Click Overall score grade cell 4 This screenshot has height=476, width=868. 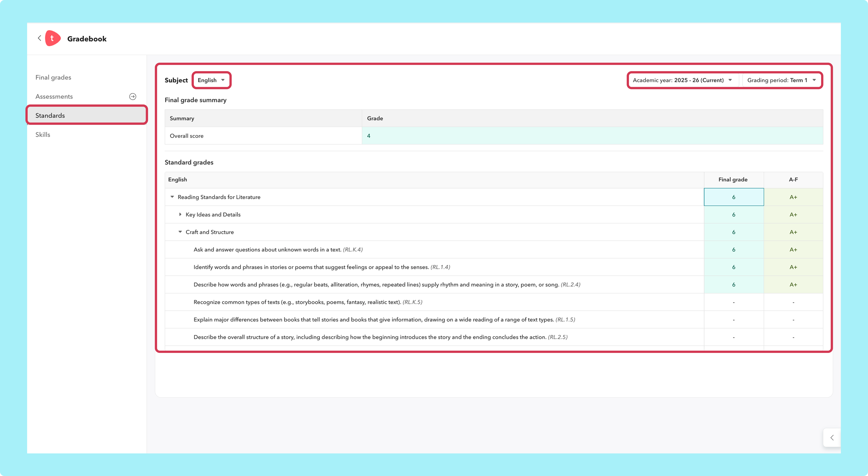point(592,136)
